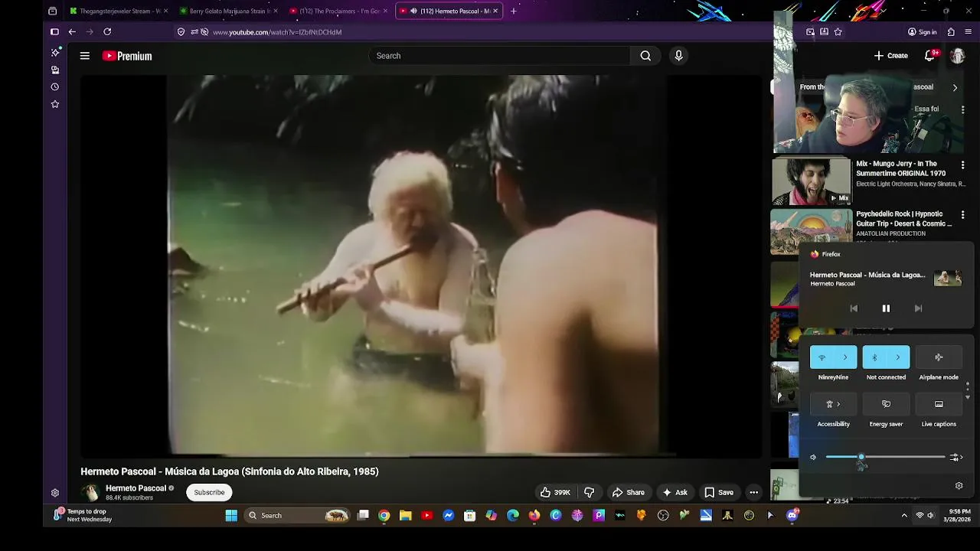The width and height of the screenshot is (980, 551).
Task: Like the video with thumbs up
Action: point(555,492)
